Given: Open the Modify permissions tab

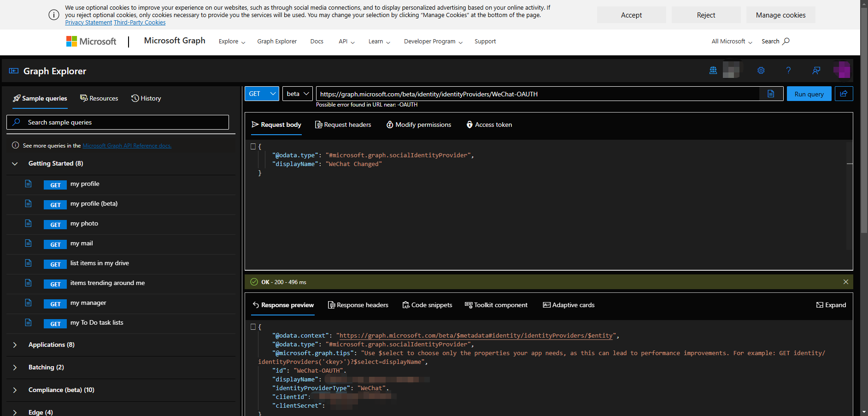Looking at the screenshot, I should (x=419, y=125).
